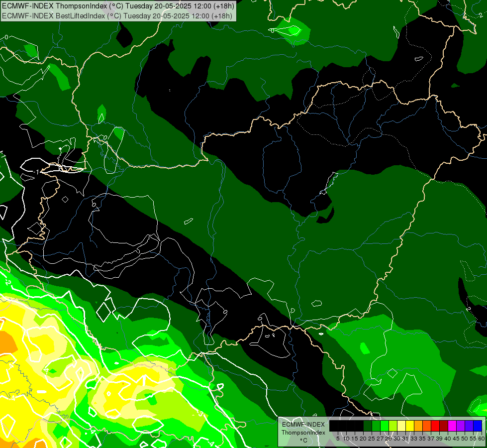Pick the lime legend swatch for 29-30

coord(393,426)
